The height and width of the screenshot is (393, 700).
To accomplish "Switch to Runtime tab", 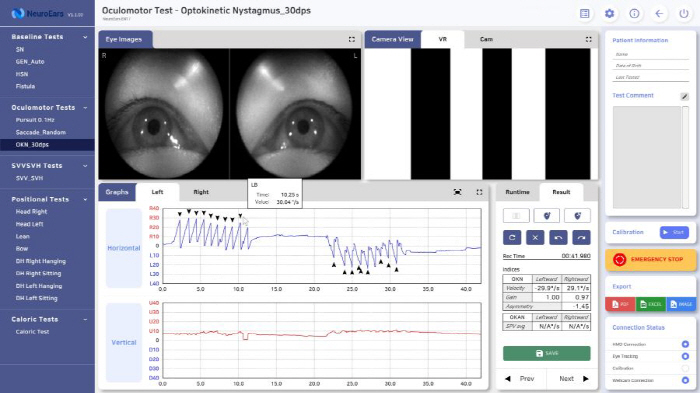I will coord(517,192).
